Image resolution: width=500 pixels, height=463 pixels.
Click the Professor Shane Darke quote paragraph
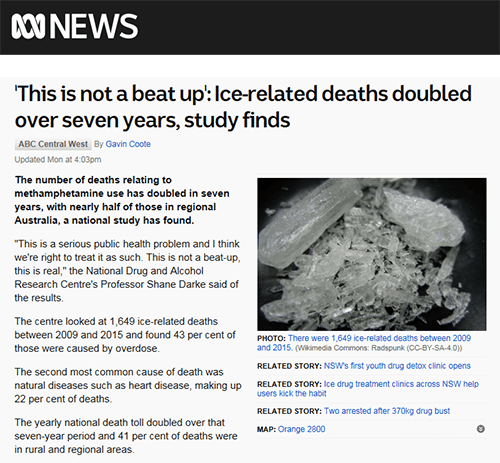127,271
